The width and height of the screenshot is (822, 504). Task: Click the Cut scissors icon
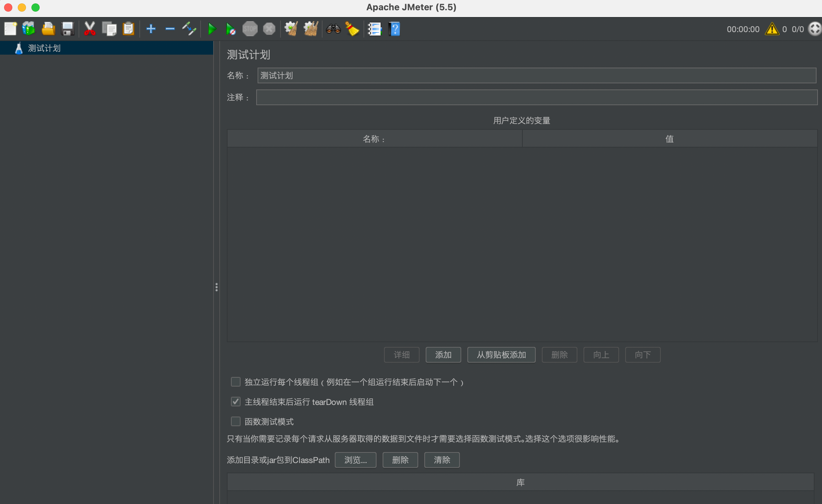click(x=90, y=29)
